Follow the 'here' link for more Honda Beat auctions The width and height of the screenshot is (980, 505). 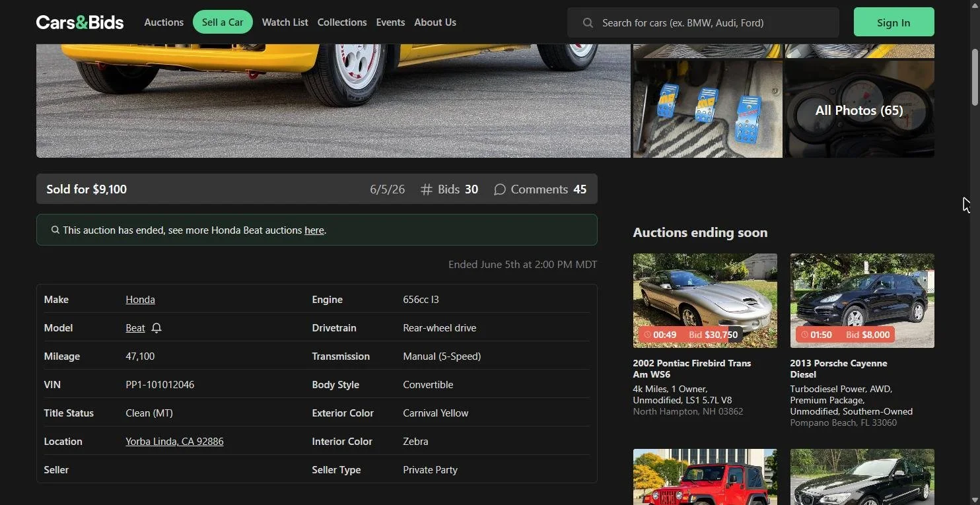[314, 230]
